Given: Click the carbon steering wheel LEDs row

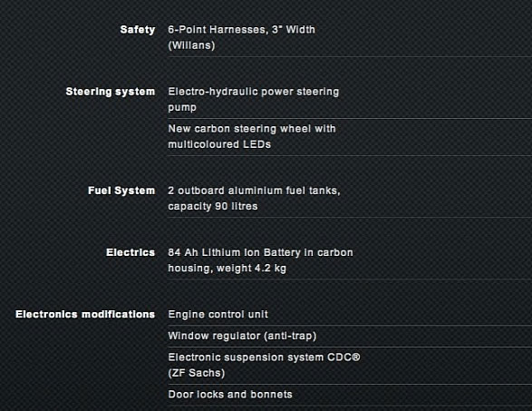Looking at the screenshot, I should pyautogui.click(x=350, y=137).
